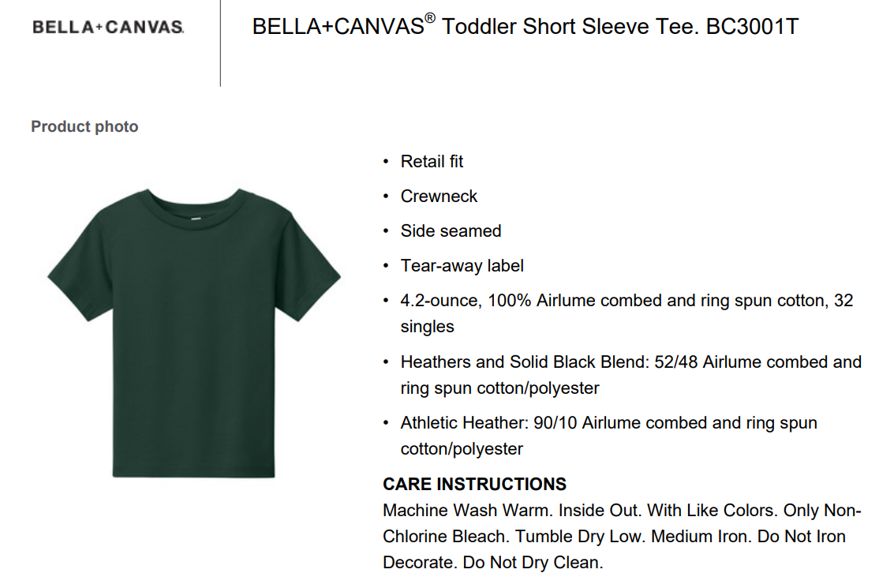
Task: Click the Retail fit bullet item
Action: click(432, 162)
